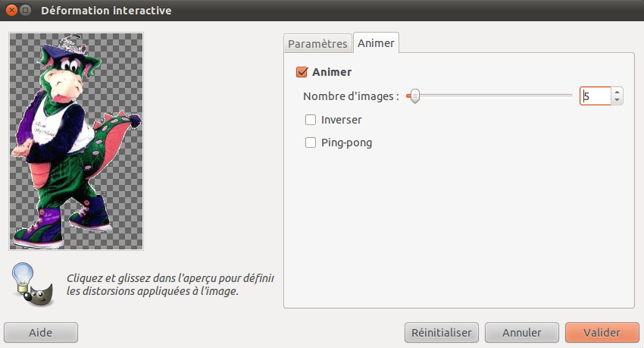Image resolution: width=644 pixels, height=348 pixels.
Task: Confirm with the Valider button
Action: click(602, 332)
